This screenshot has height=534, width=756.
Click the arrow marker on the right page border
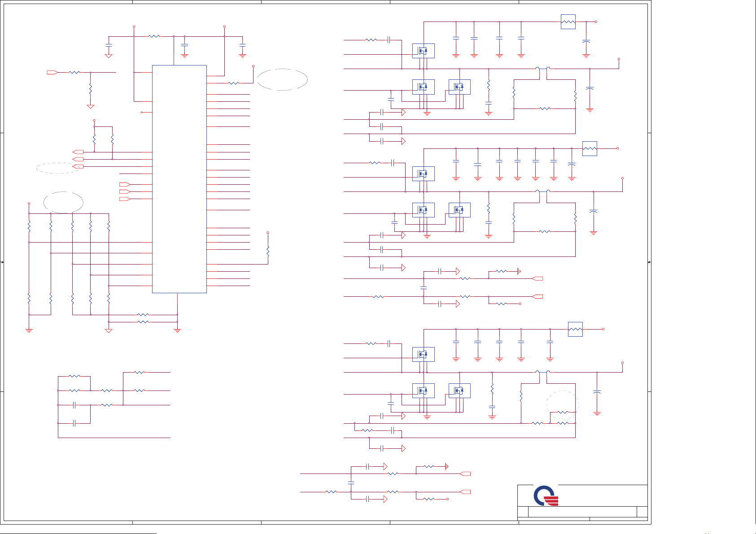pyautogui.click(x=649, y=262)
